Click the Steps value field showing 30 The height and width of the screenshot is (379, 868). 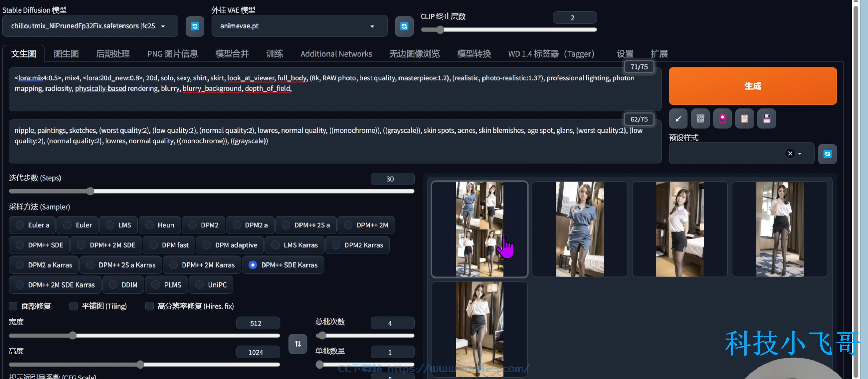coord(393,179)
